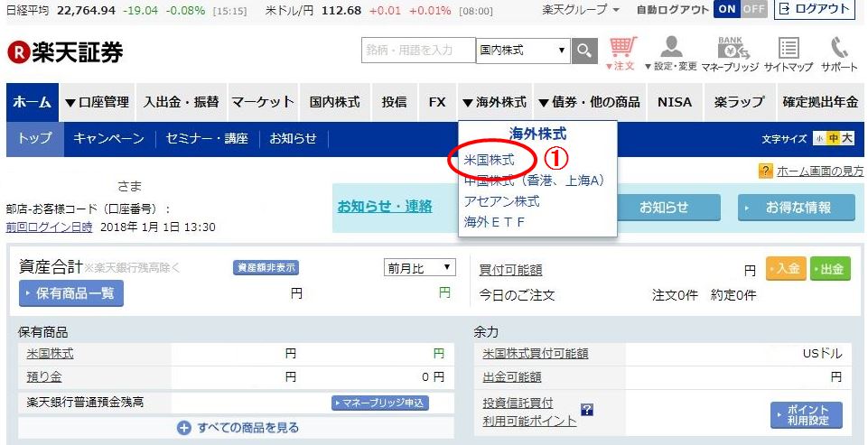Click the light blue お知らせ button
Image resolution: width=868 pixels, height=445 pixels.
pyautogui.click(x=668, y=208)
